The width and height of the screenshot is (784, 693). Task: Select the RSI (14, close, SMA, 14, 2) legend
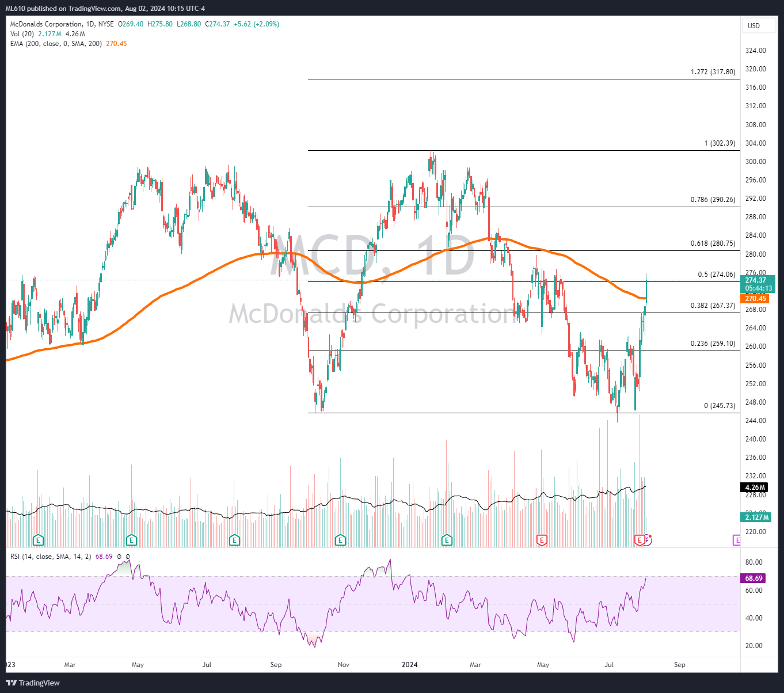(51, 557)
